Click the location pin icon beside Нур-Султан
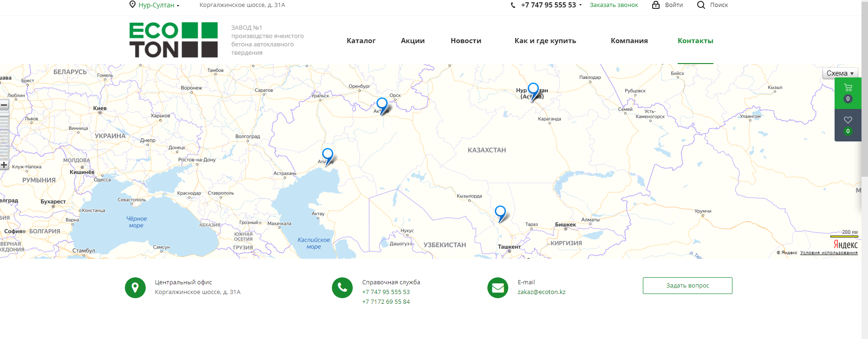Viewport: 868px width, 339px height. (132, 5)
